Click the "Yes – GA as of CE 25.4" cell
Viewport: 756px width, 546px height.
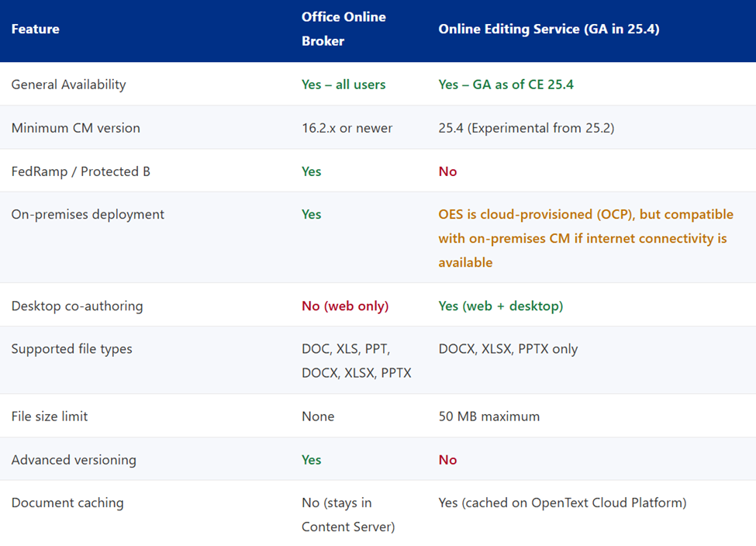(506, 85)
